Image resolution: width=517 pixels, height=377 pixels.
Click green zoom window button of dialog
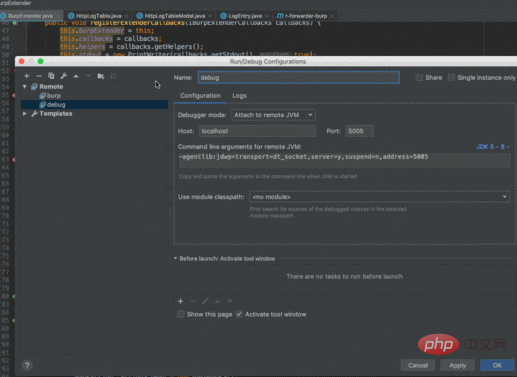(x=40, y=61)
